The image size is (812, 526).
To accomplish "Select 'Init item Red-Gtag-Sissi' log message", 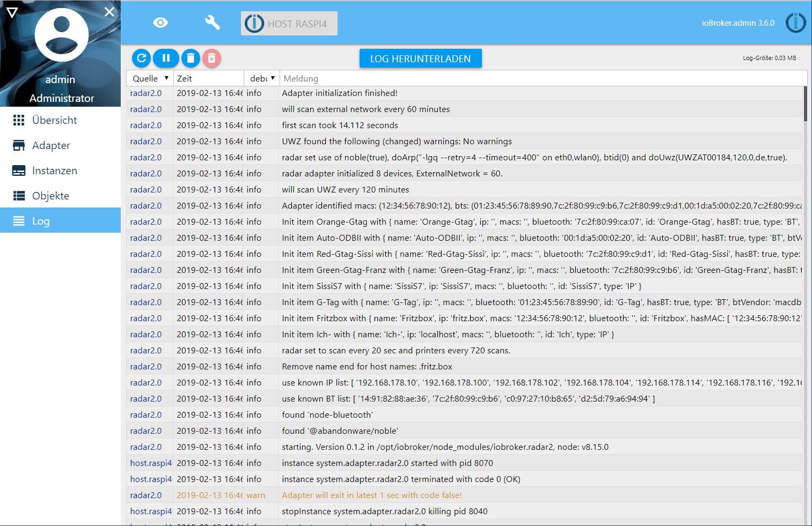I will pos(542,254).
